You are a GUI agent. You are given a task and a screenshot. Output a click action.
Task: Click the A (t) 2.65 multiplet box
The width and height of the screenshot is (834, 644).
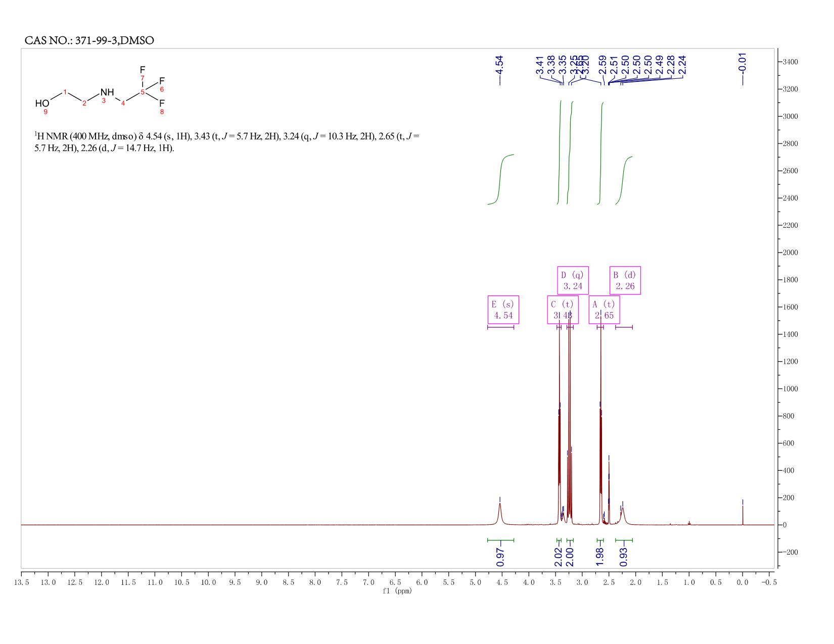[604, 310]
